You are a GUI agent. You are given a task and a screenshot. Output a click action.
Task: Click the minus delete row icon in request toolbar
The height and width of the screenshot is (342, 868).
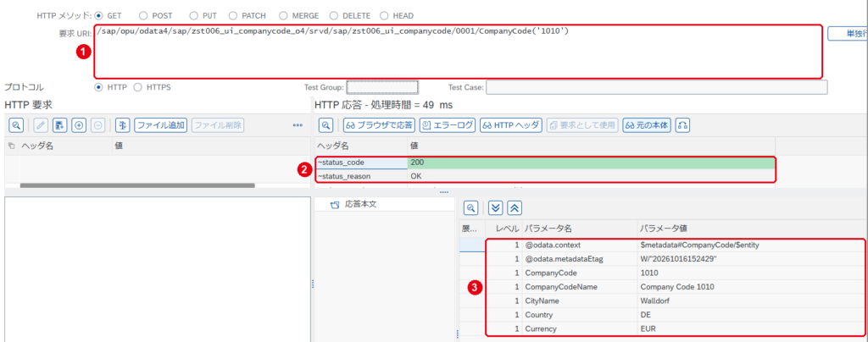(x=97, y=125)
